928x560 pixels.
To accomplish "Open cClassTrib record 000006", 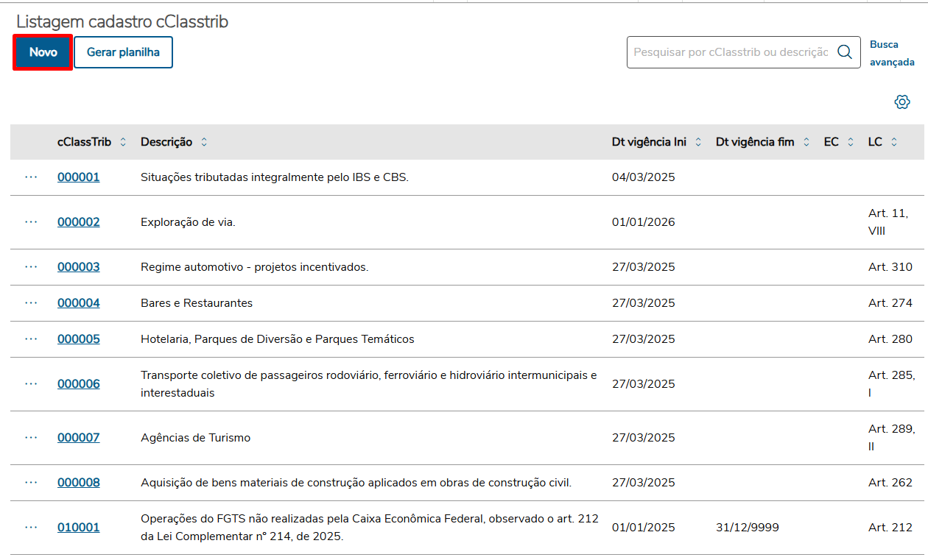I will 78,384.
